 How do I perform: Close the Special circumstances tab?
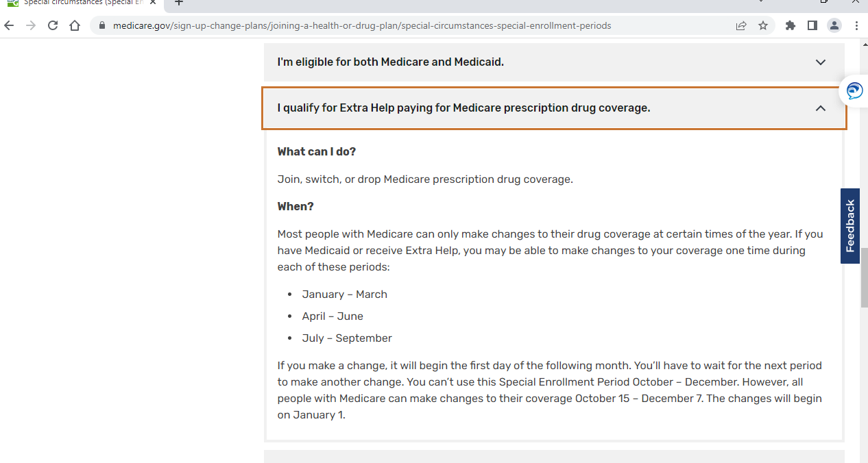(153, 3)
